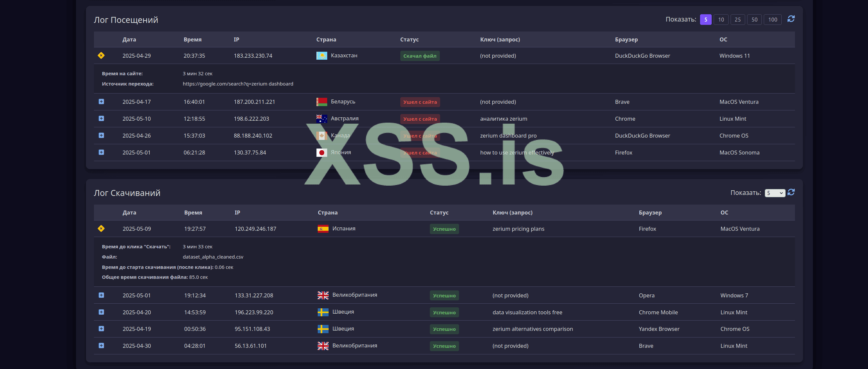This screenshot has height=369, width=868.
Task: Collapse the 2025-05-09 Испания download row
Action: coord(101,229)
